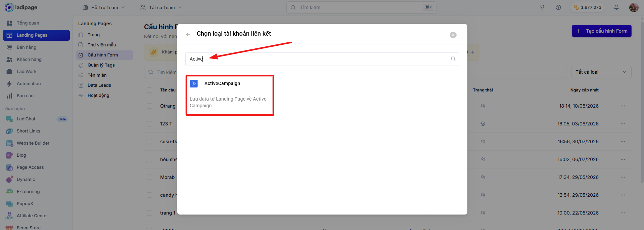Image resolution: width=644 pixels, height=230 pixels.
Task: Open options menu for 17:34, 29/05/2026 row
Action: click(623, 177)
